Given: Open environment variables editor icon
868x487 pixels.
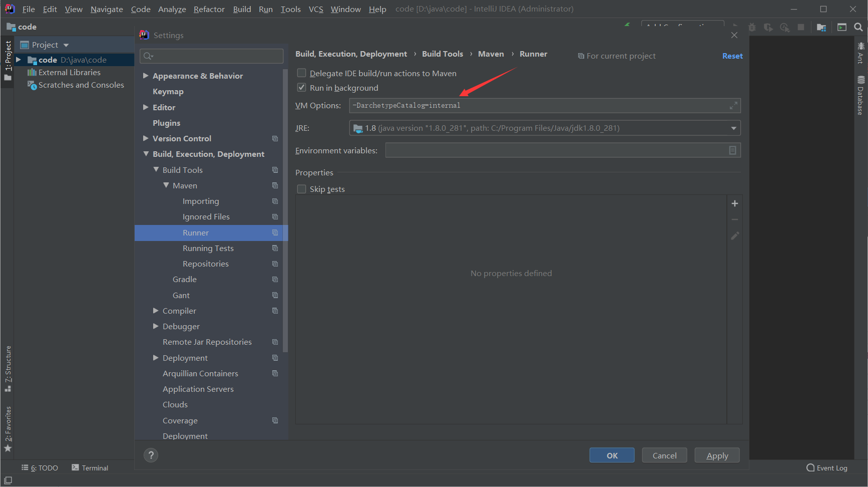Looking at the screenshot, I should [732, 150].
